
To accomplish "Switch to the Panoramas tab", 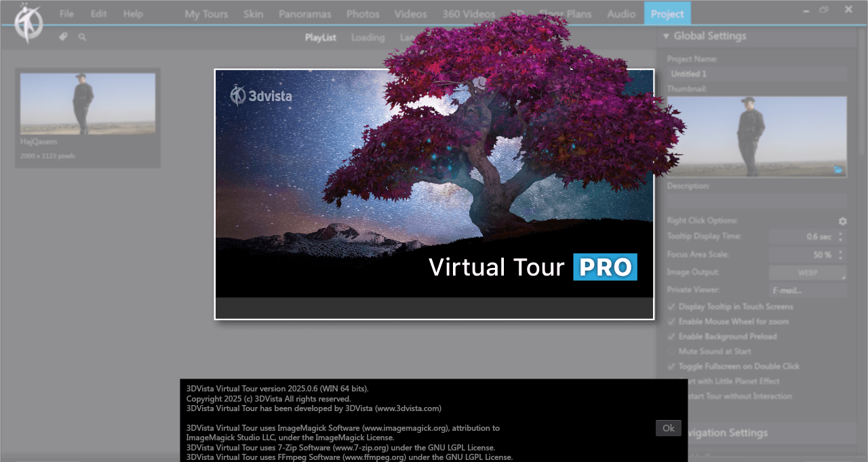I will [x=304, y=14].
